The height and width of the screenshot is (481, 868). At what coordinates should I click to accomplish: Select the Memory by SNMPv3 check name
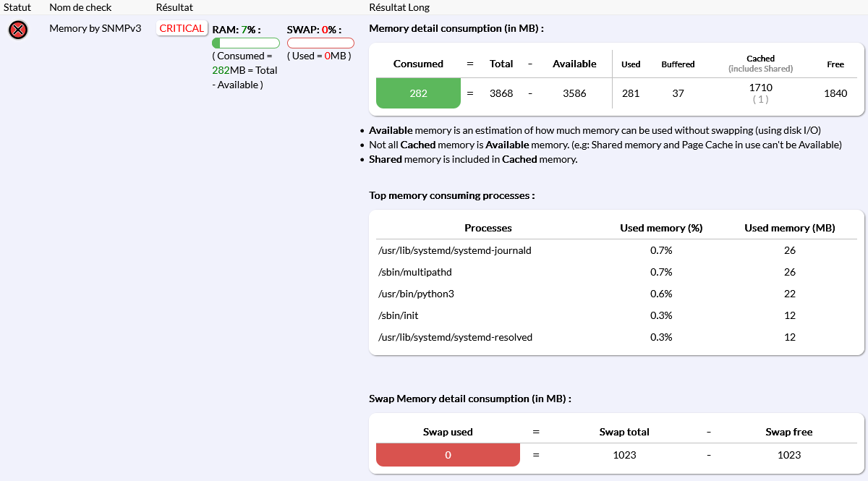(x=95, y=28)
